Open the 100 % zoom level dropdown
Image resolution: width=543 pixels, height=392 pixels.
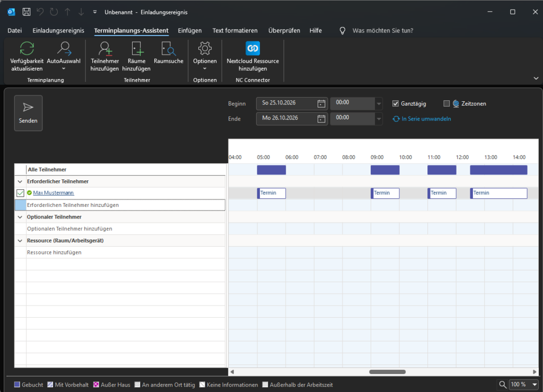coord(535,385)
